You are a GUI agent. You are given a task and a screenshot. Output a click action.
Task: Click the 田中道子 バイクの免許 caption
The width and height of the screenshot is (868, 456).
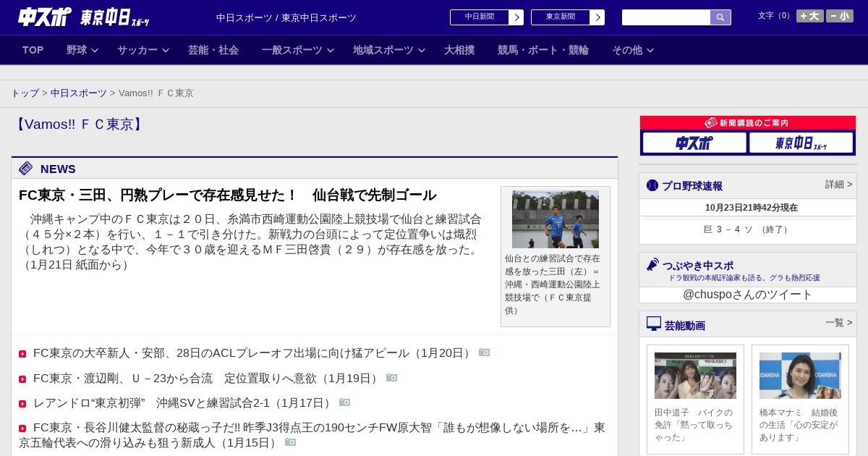pyautogui.click(x=695, y=425)
